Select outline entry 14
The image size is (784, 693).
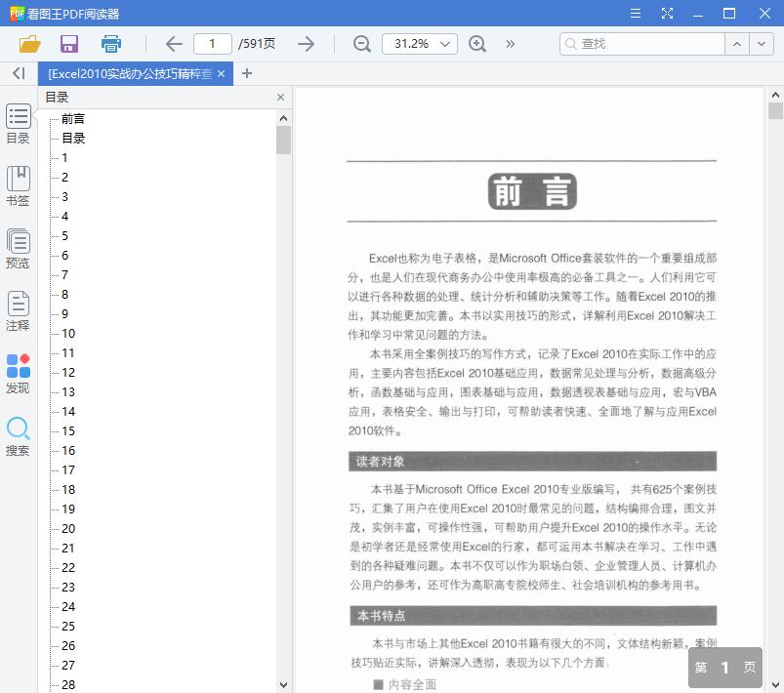(x=68, y=412)
